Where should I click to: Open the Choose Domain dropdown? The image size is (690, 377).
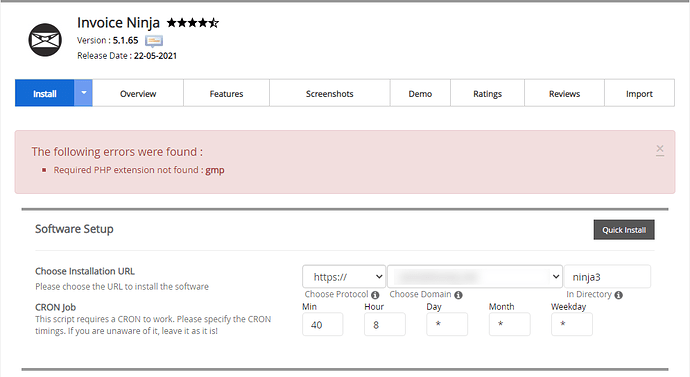[475, 277]
